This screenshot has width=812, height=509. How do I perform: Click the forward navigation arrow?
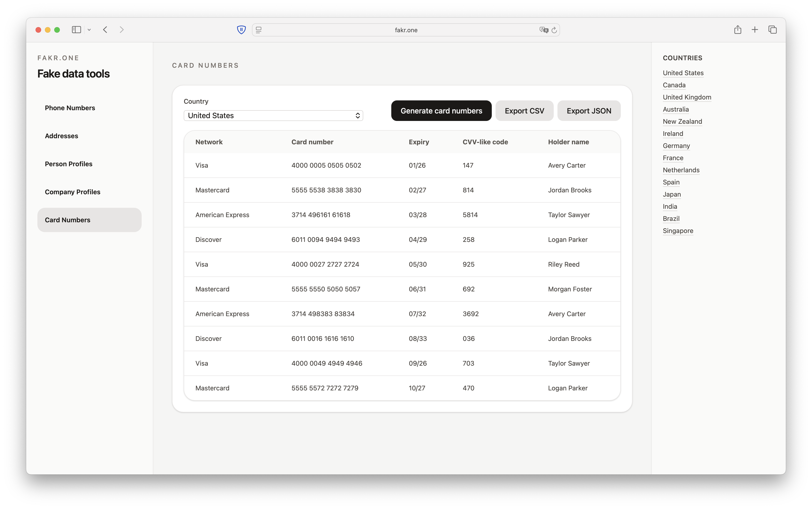[x=122, y=30]
